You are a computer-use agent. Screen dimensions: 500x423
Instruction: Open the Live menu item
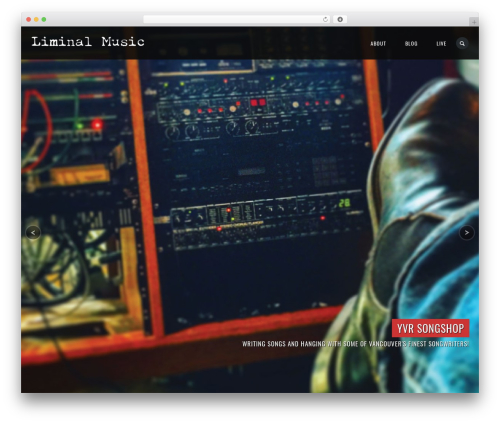click(x=441, y=44)
